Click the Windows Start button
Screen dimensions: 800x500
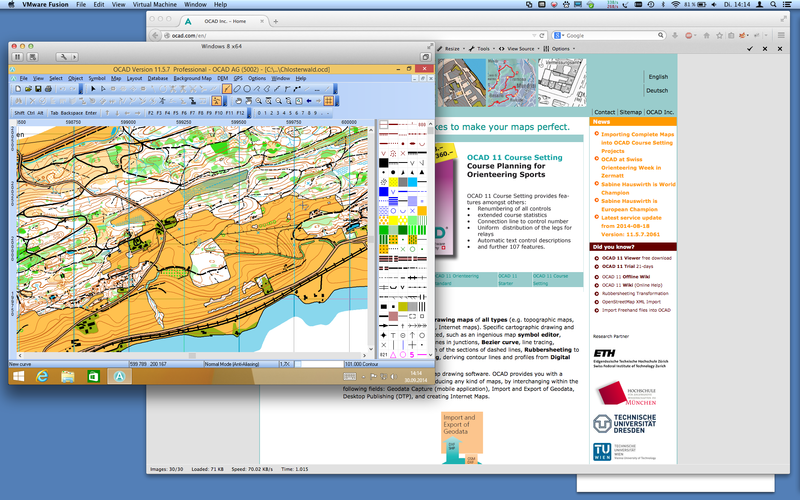coord(19,377)
